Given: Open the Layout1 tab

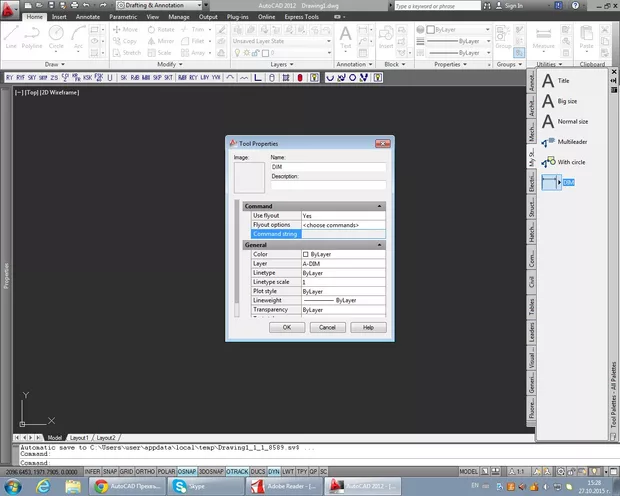Looking at the screenshot, I should pos(79,438).
